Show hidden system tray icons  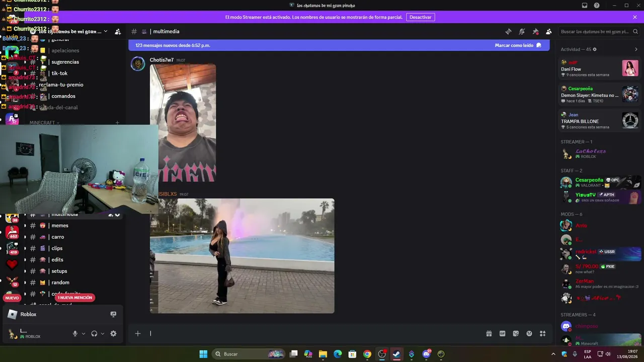click(553, 354)
